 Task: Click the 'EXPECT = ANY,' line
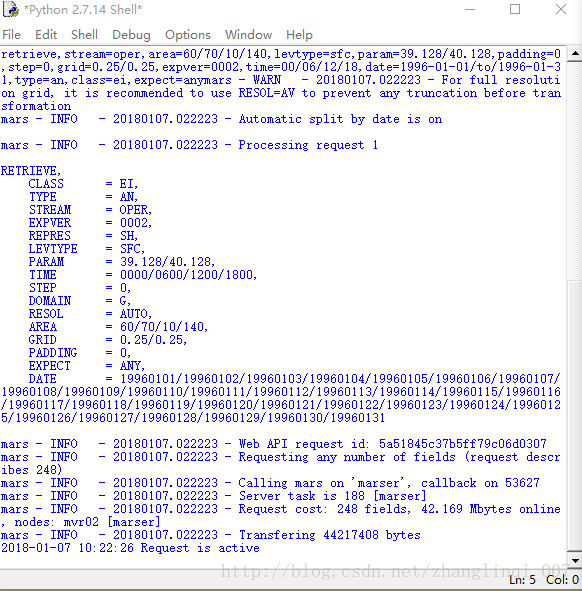87,366
